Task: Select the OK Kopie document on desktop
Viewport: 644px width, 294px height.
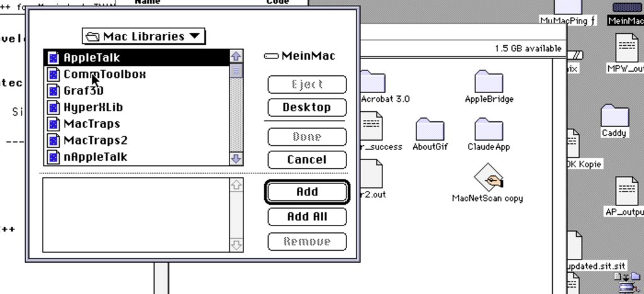Action: click(574, 143)
